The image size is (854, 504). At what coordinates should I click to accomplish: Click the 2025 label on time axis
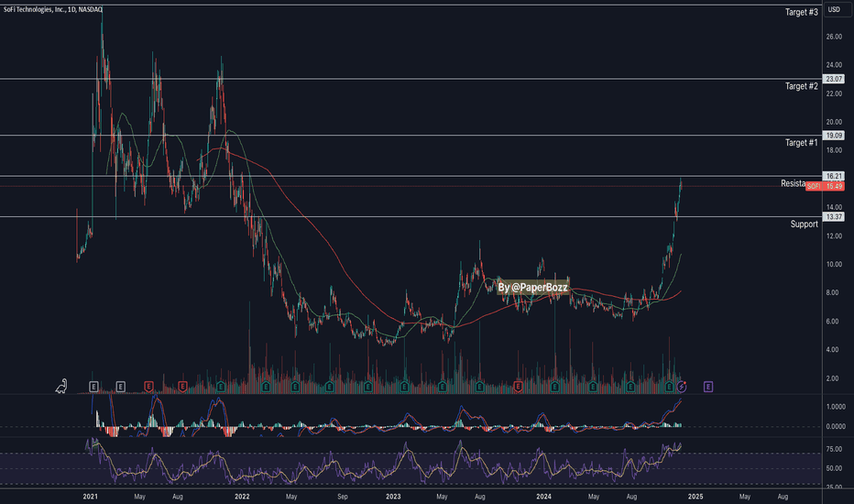695,497
